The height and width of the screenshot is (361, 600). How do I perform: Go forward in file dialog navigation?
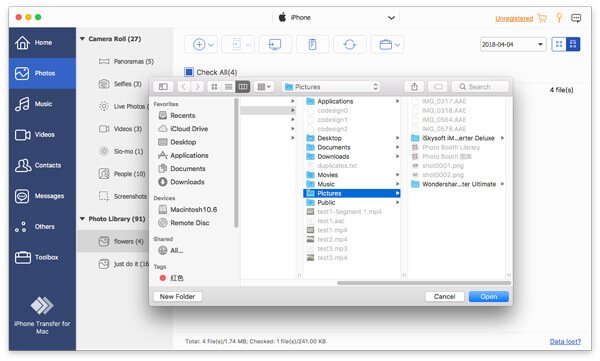(x=197, y=87)
